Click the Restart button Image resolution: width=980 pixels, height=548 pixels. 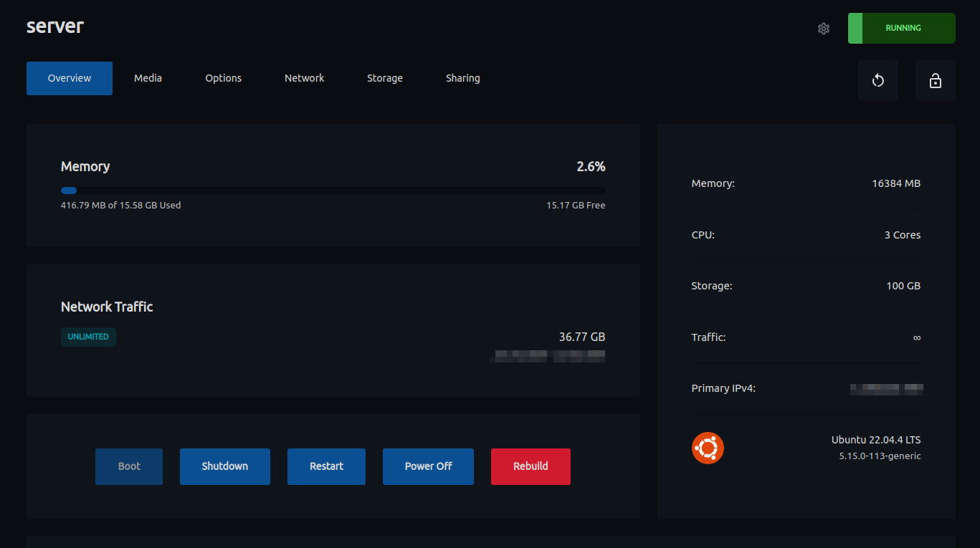pyautogui.click(x=326, y=466)
